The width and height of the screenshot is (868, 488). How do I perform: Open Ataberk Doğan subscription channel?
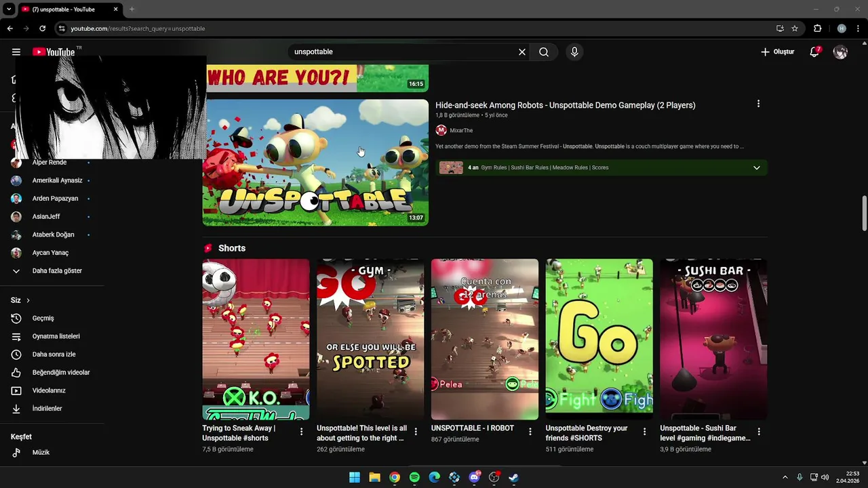click(x=52, y=235)
